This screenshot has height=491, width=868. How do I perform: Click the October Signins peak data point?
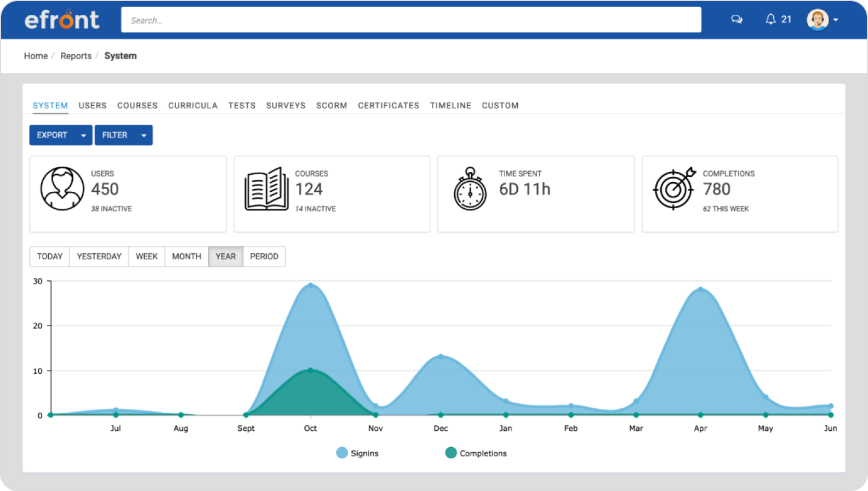click(311, 286)
